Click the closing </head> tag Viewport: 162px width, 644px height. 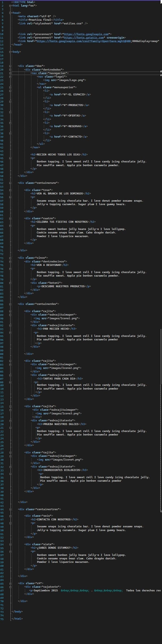pyautogui.click(x=17, y=45)
